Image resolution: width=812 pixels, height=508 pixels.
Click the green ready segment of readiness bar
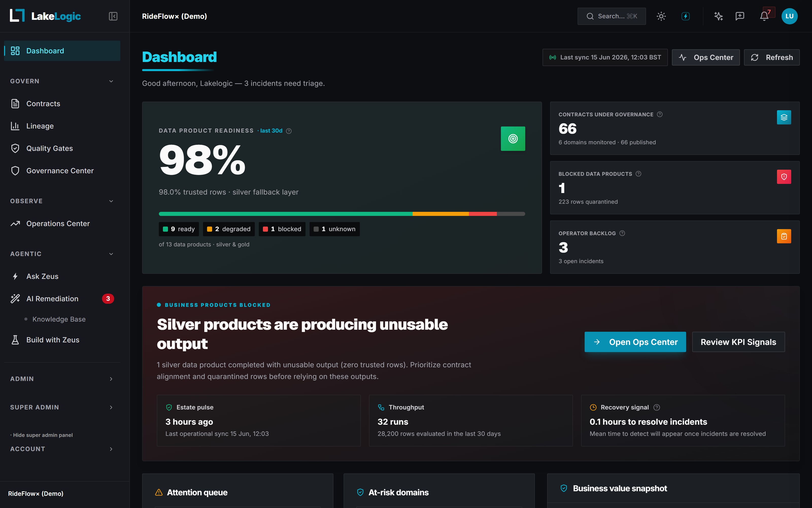[x=285, y=214]
